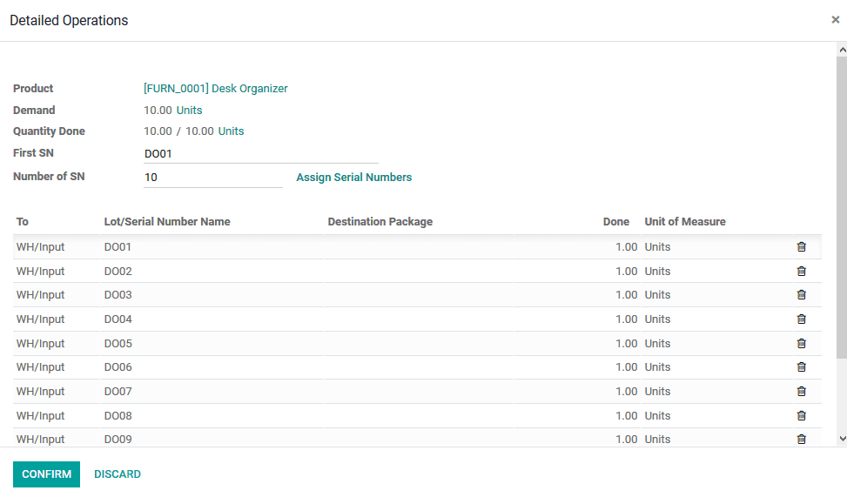Click the 1.00 done quantity for DO06
The height and width of the screenshot is (504, 847).
(626, 367)
